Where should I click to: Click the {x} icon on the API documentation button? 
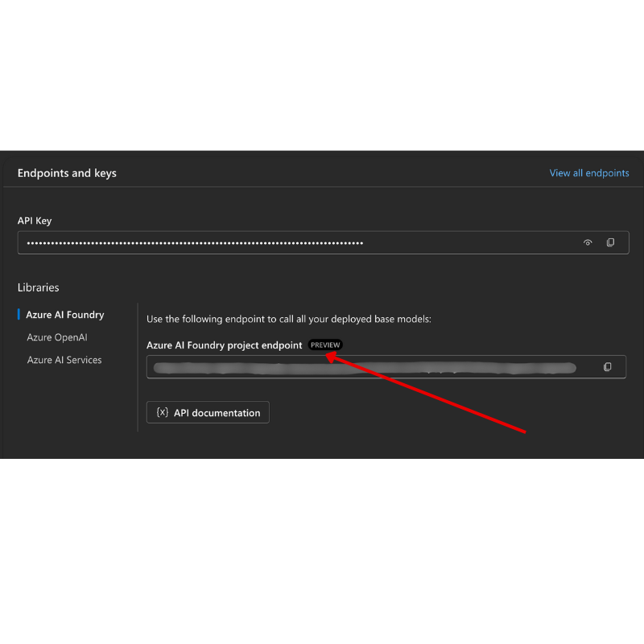(162, 412)
